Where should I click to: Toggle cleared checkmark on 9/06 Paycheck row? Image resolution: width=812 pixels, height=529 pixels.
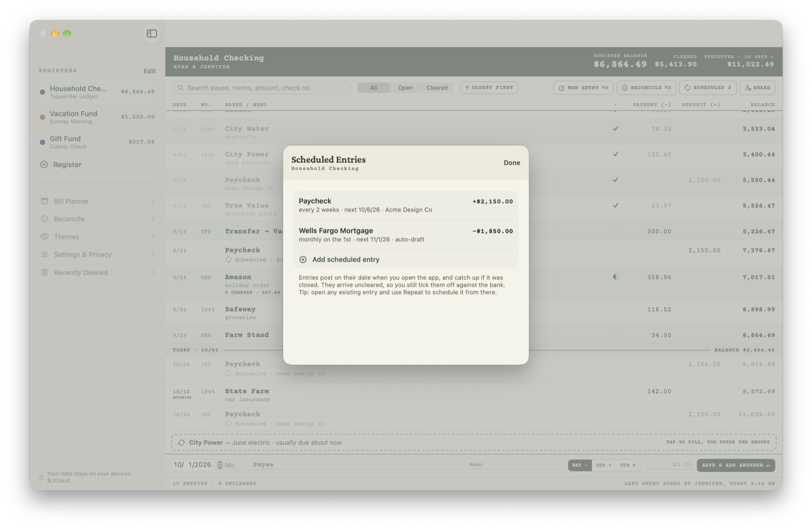coord(616,180)
